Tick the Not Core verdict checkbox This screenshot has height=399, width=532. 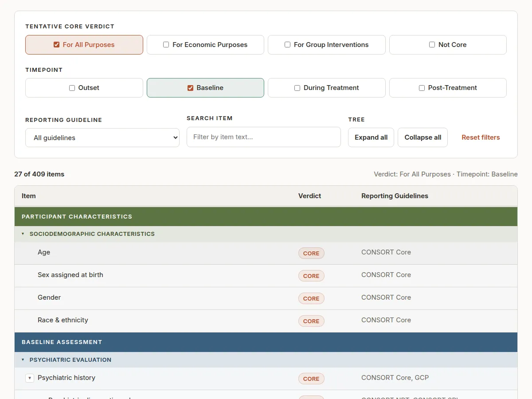click(432, 45)
